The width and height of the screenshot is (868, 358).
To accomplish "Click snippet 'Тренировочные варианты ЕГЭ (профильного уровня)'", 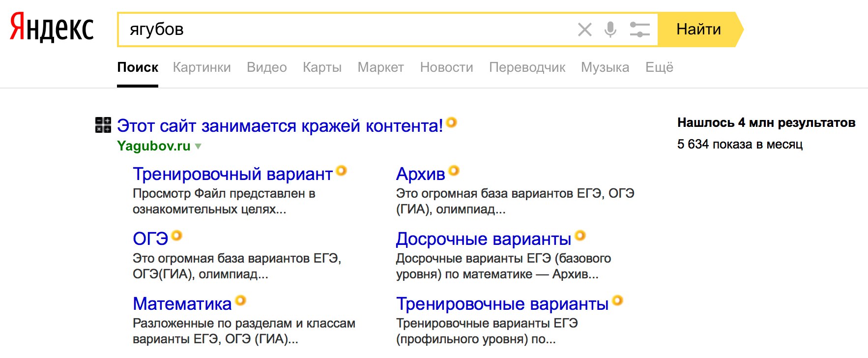I will pos(487,331).
